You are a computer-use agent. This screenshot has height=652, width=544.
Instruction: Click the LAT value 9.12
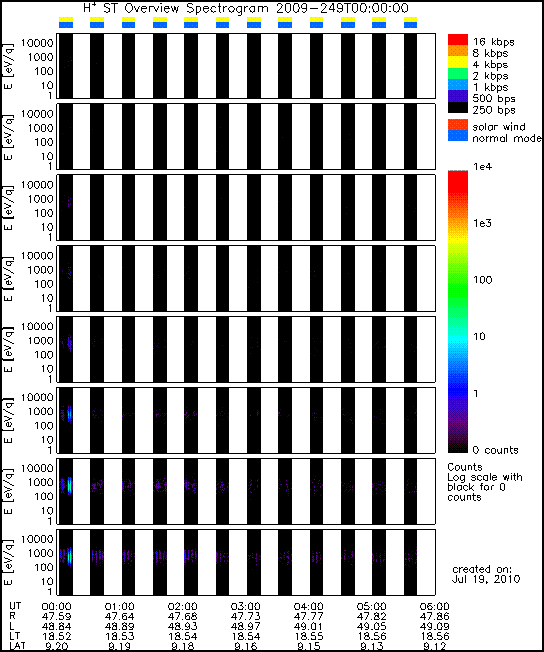[435, 647]
